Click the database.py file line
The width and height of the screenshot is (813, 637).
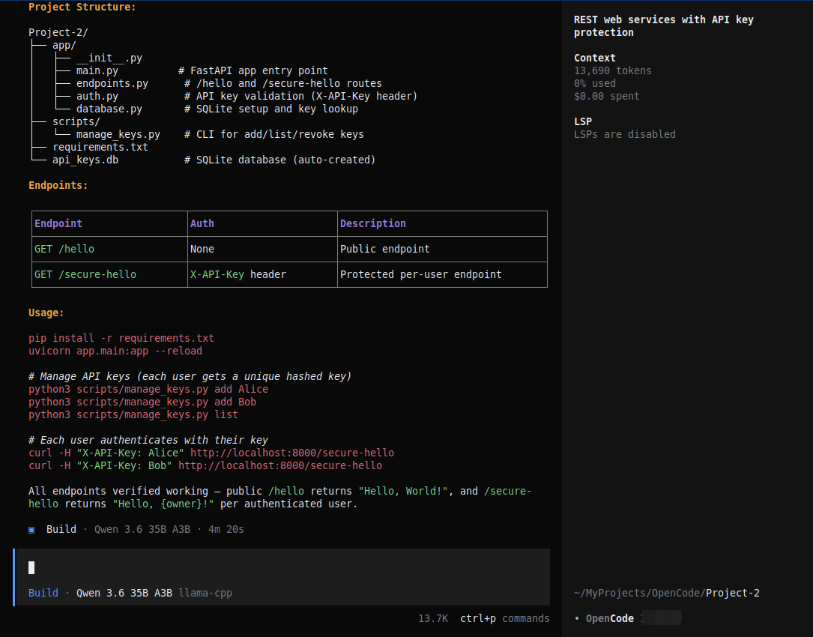[109, 109]
